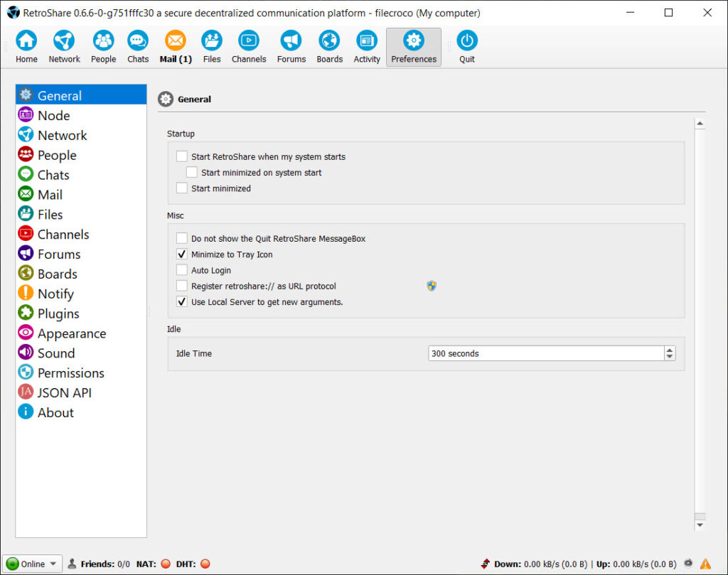Open the Network toolbar icon

pos(64,47)
